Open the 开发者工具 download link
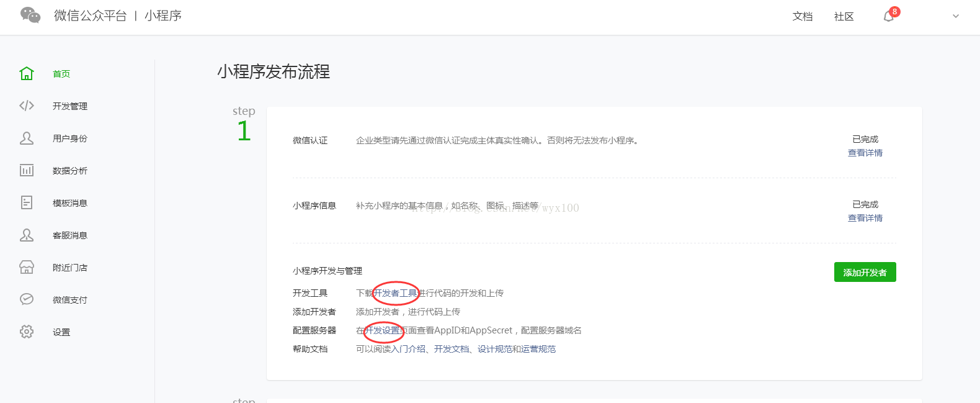This screenshot has width=980, height=403. tap(395, 293)
